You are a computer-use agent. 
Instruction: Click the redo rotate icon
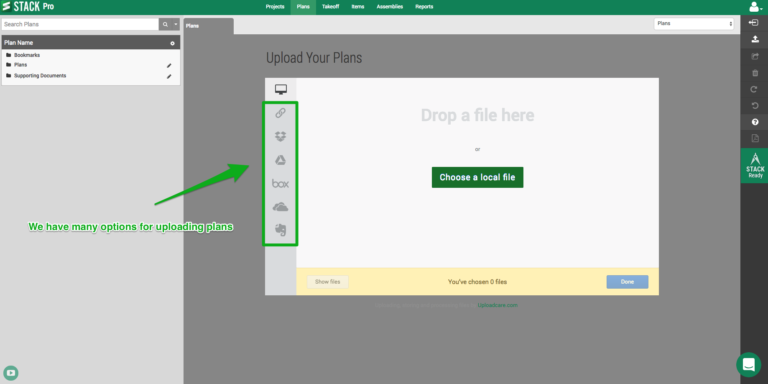click(755, 90)
